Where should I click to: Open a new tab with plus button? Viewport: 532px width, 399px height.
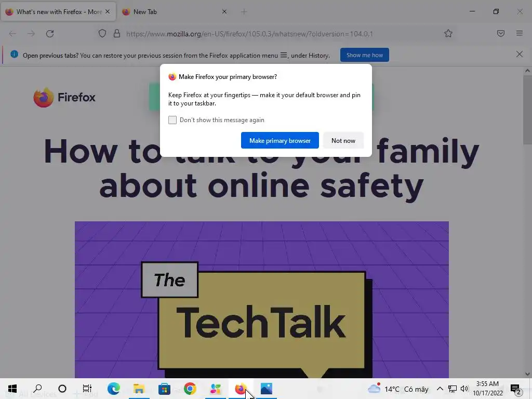pyautogui.click(x=244, y=12)
